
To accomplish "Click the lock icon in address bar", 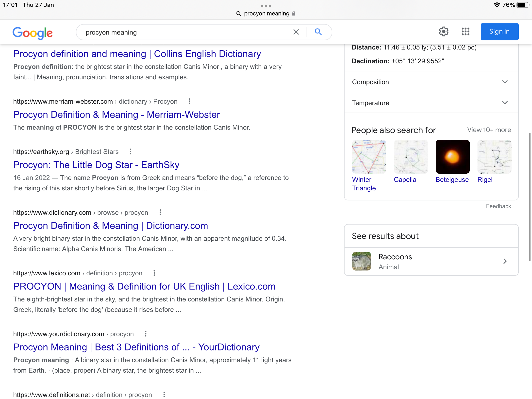I will [x=294, y=13].
